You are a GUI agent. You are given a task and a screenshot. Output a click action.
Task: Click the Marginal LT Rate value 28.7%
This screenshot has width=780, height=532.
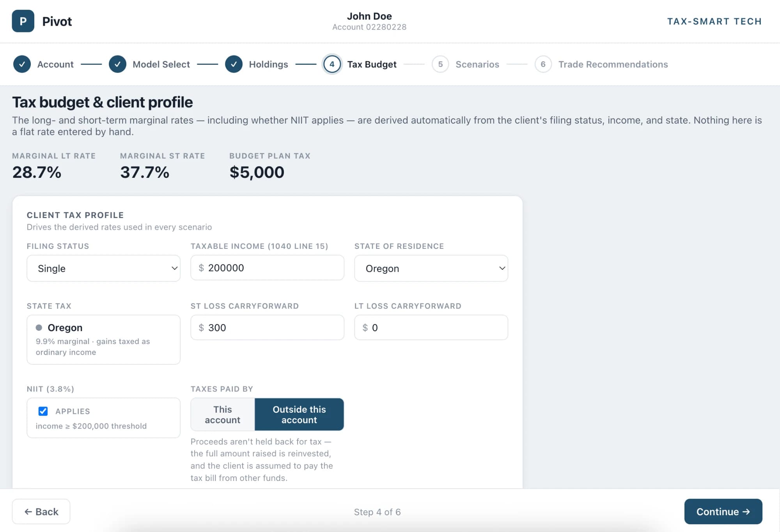tap(37, 172)
